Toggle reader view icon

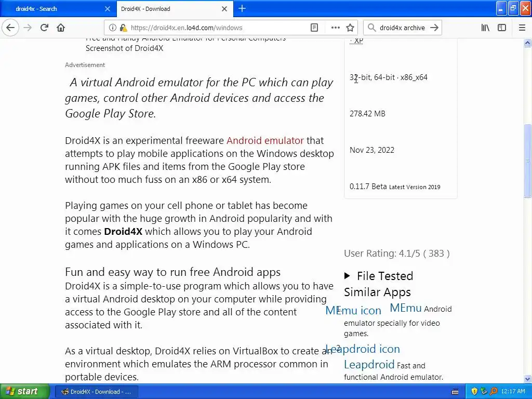click(x=314, y=28)
